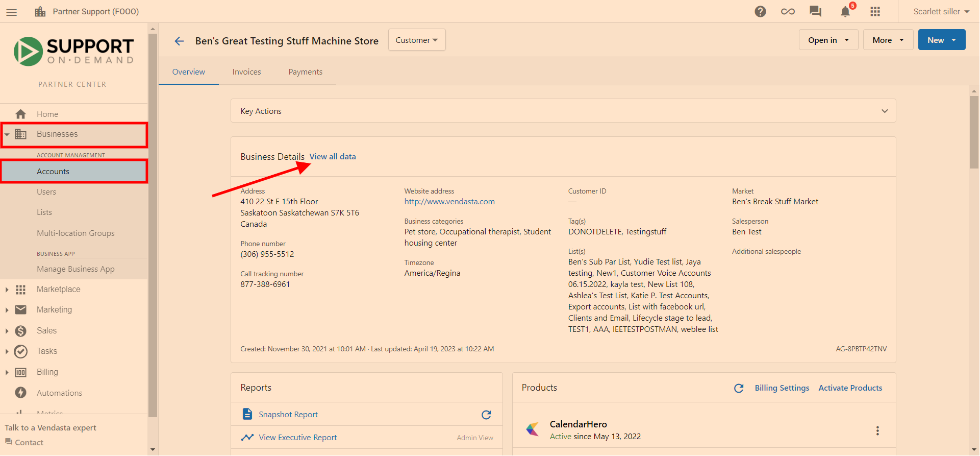Open the Billing Settings link
The height and width of the screenshot is (456, 980).
point(782,388)
